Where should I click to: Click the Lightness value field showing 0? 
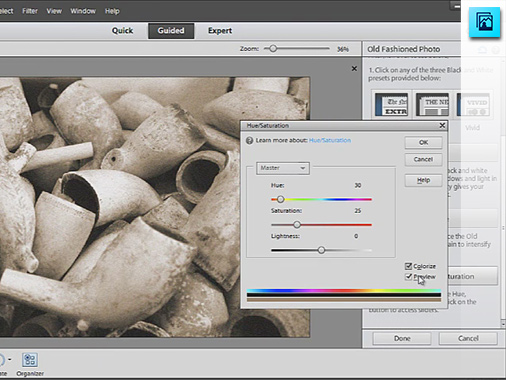pyautogui.click(x=356, y=236)
